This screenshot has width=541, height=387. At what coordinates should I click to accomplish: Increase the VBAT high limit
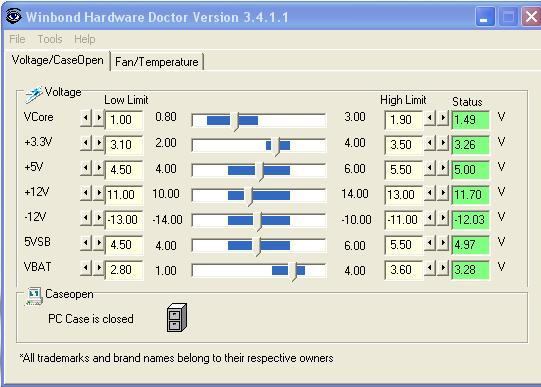[x=443, y=268]
